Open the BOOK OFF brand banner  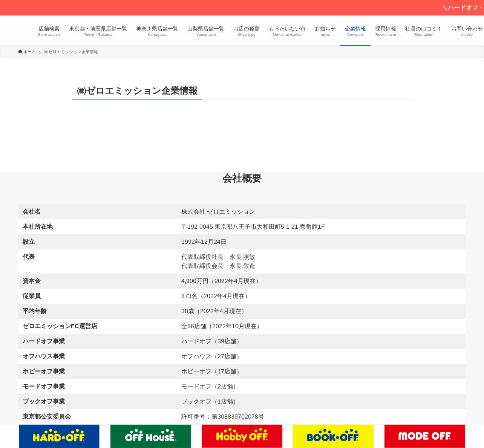[x=333, y=436]
